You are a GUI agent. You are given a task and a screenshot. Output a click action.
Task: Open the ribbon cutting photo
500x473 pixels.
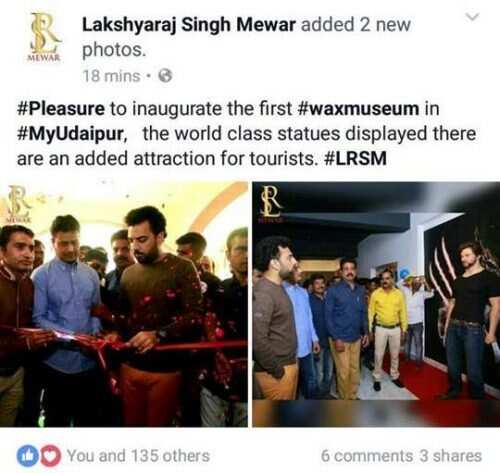[124, 304]
